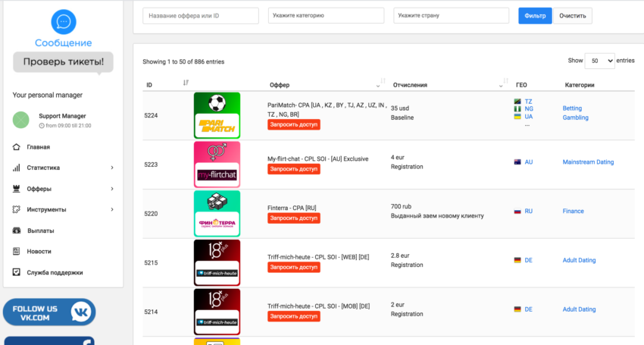Screen dimensions: 644x345
Task: Click the Follow Us VK.com banner text
Action: coord(35,313)
